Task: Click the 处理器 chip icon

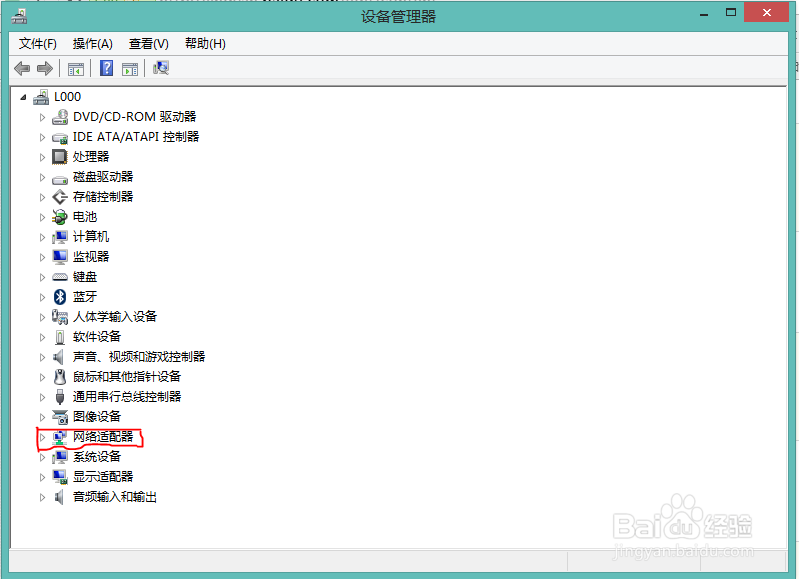Action: point(60,157)
